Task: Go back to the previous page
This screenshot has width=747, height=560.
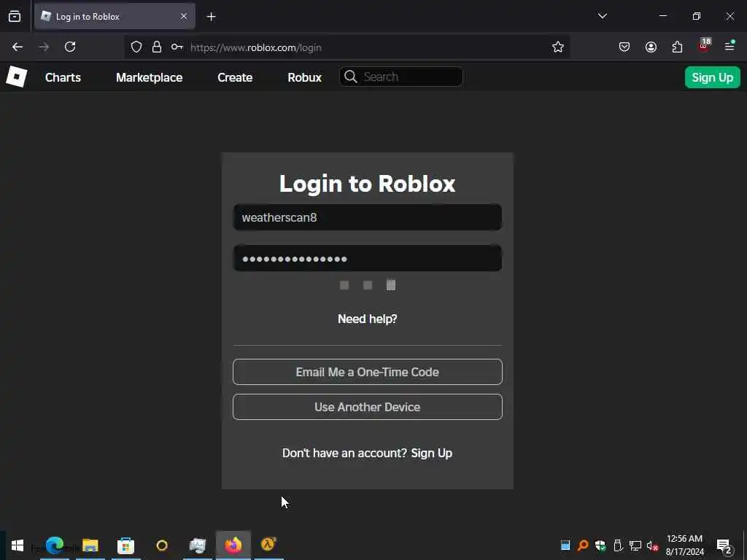Action: click(x=18, y=47)
